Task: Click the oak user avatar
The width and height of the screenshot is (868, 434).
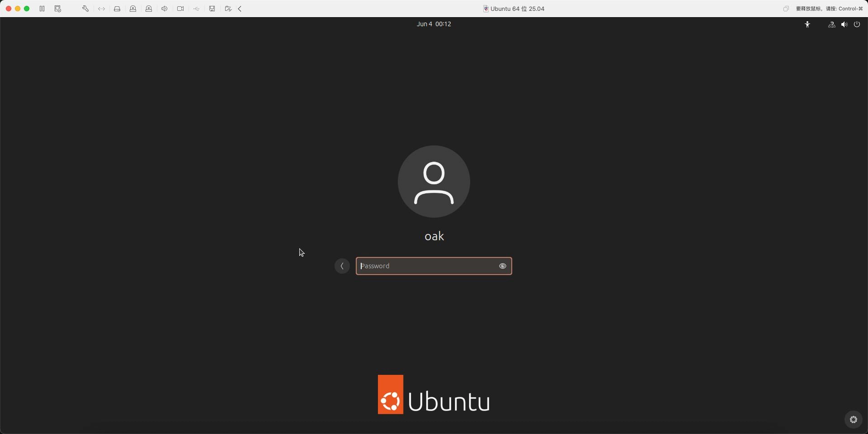Action: (434, 182)
